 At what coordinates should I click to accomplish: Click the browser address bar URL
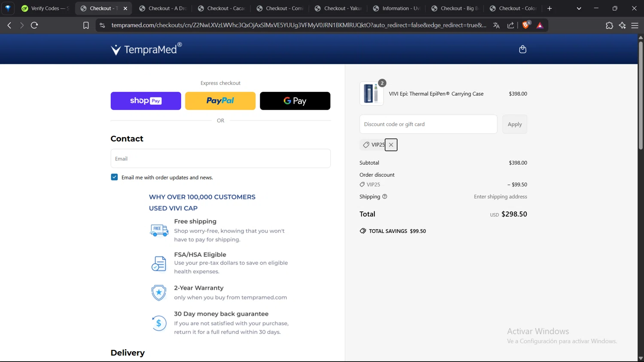(x=299, y=25)
